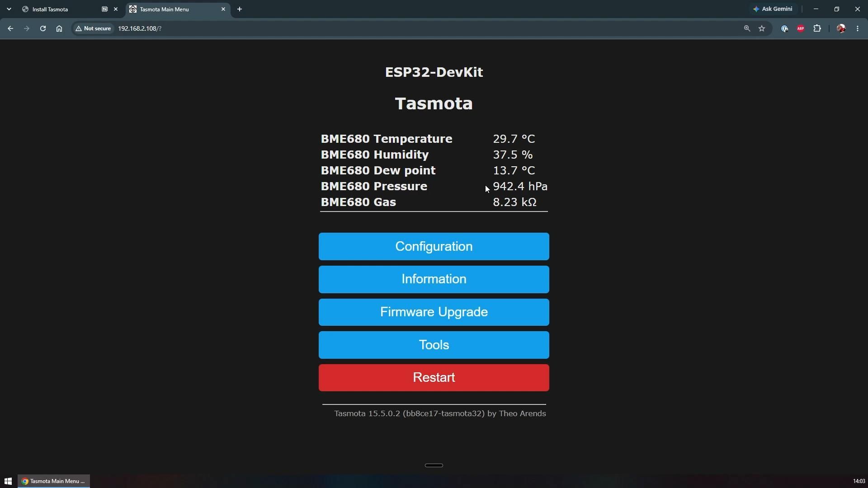Open the Windows Start menu
The width and height of the screenshot is (868, 488).
point(8,481)
